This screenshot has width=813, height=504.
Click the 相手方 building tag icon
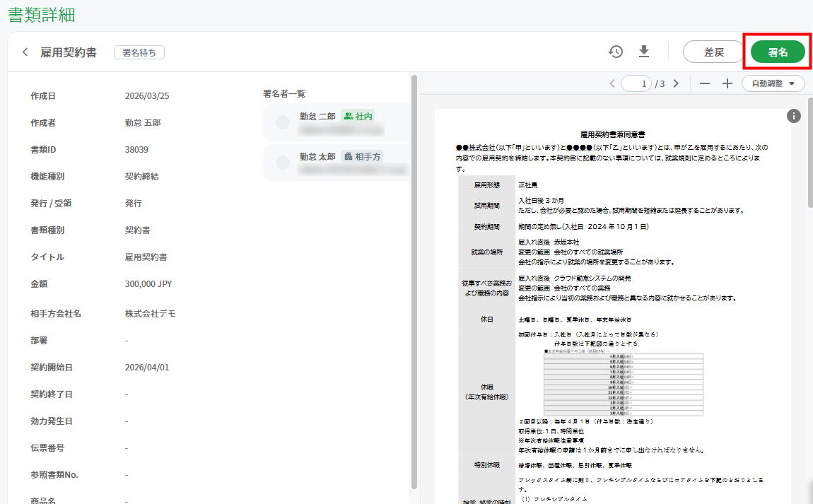[x=349, y=156]
